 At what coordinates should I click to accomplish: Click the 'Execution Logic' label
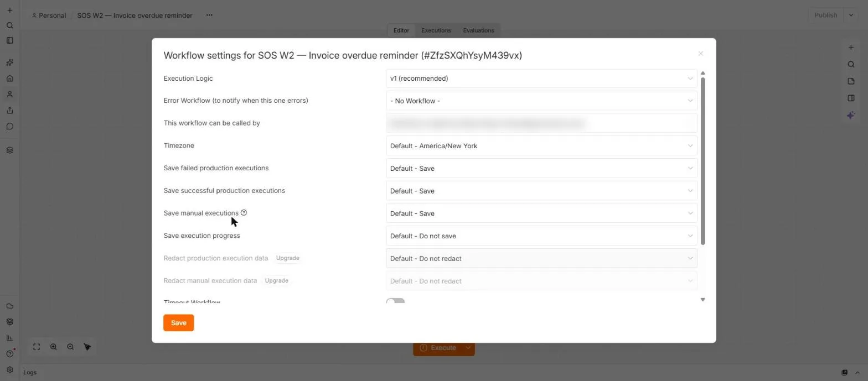click(188, 79)
